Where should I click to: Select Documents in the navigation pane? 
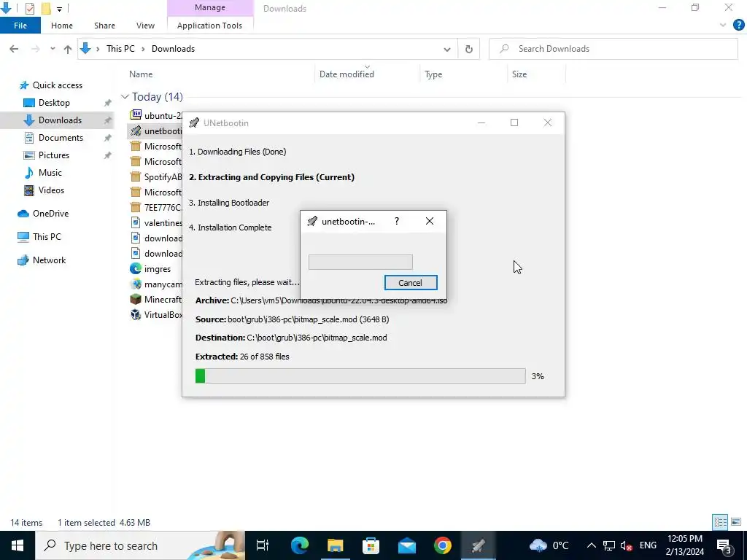[x=61, y=138]
